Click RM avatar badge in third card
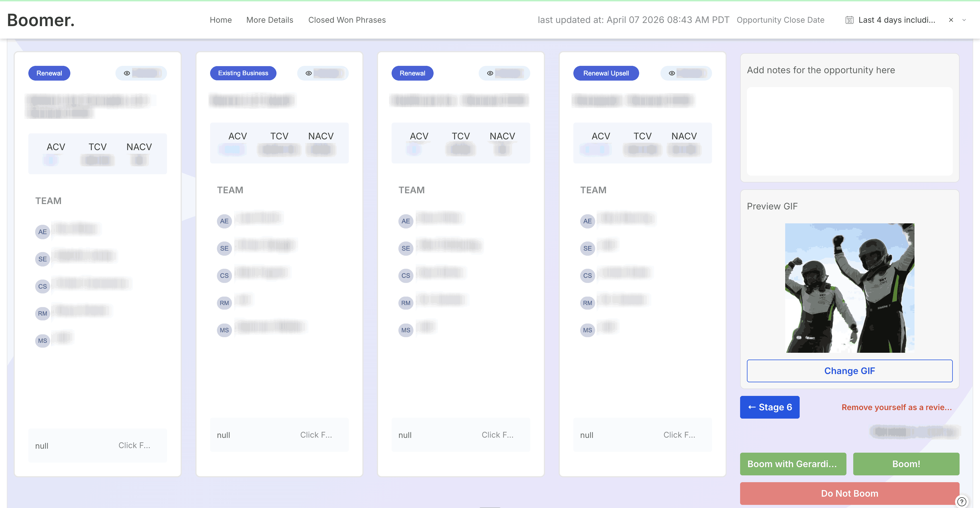This screenshot has height=508, width=980. click(x=405, y=303)
